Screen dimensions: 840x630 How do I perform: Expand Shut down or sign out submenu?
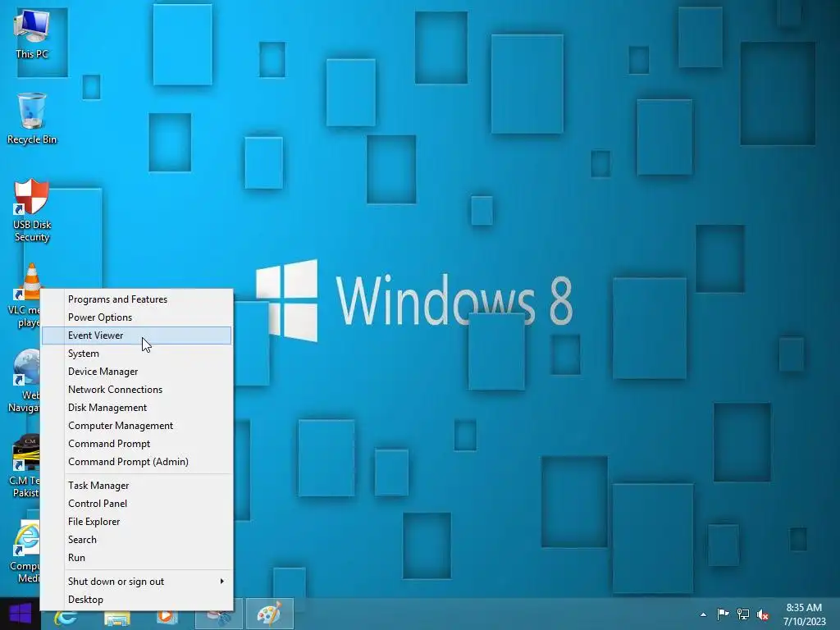pos(137,582)
